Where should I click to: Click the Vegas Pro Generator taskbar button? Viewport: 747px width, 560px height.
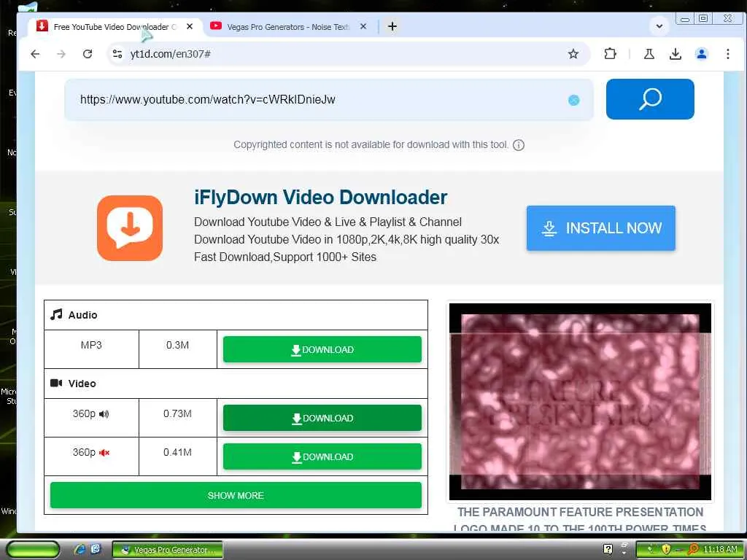pos(168,550)
